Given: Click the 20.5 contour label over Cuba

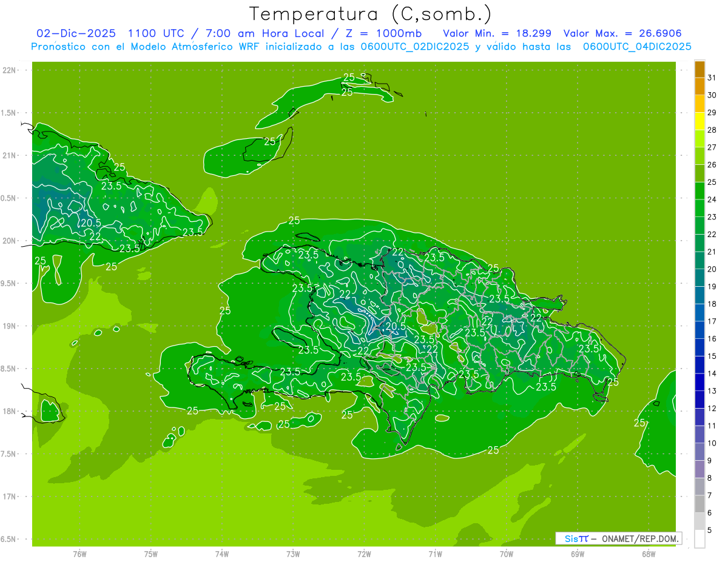Looking at the screenshot, I should click(90, 222).
